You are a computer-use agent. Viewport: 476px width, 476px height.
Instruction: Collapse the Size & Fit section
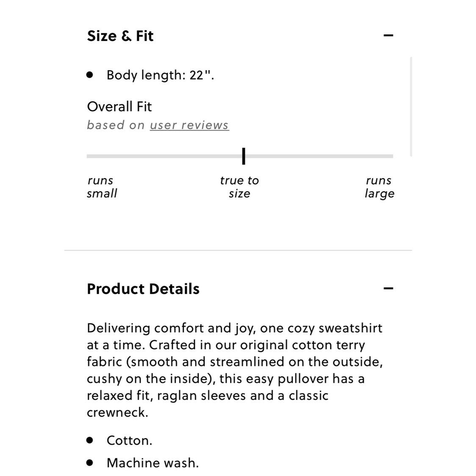click(x=388, y=36)
